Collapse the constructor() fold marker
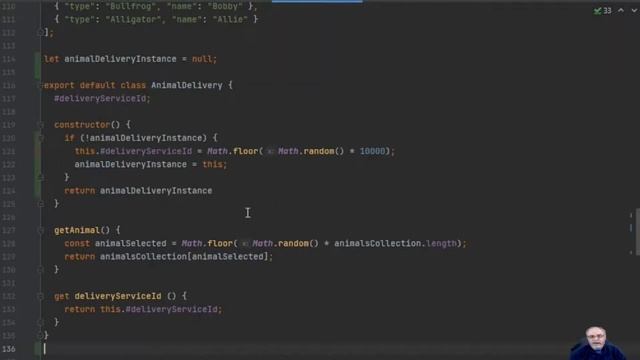Viewport: 640px width, 360px height. tap(40, 124)
